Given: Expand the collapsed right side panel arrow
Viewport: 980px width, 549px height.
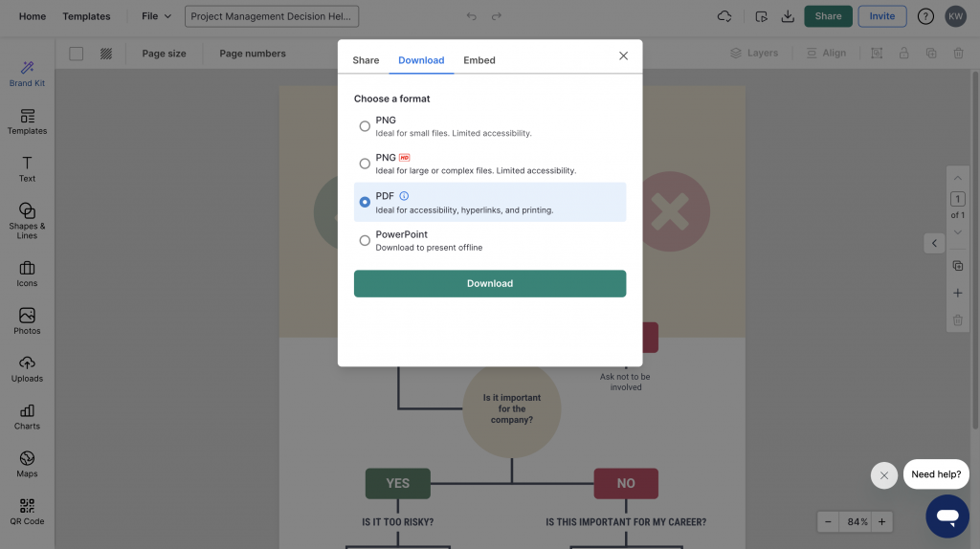Looking at the screenshot, I should 934,243.
